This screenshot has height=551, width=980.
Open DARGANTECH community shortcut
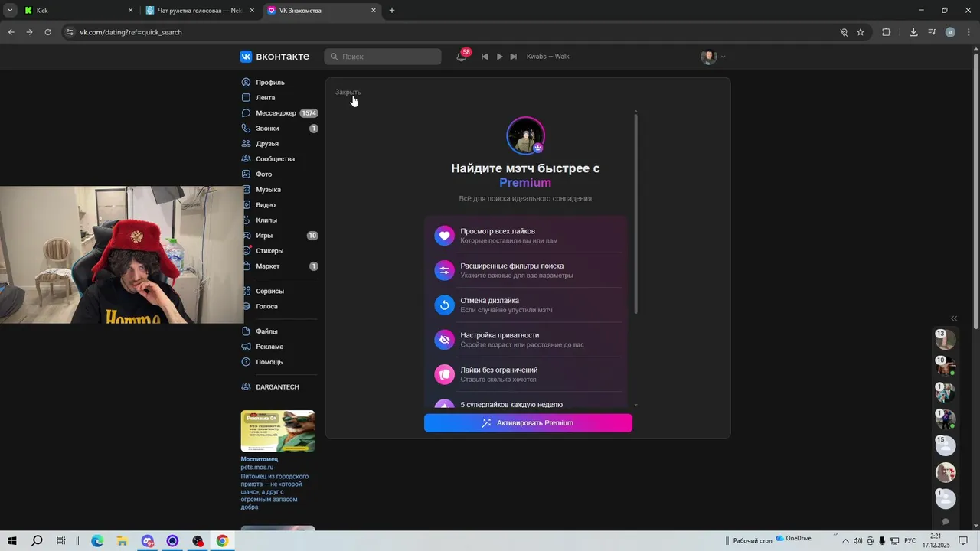click(279, 387)
